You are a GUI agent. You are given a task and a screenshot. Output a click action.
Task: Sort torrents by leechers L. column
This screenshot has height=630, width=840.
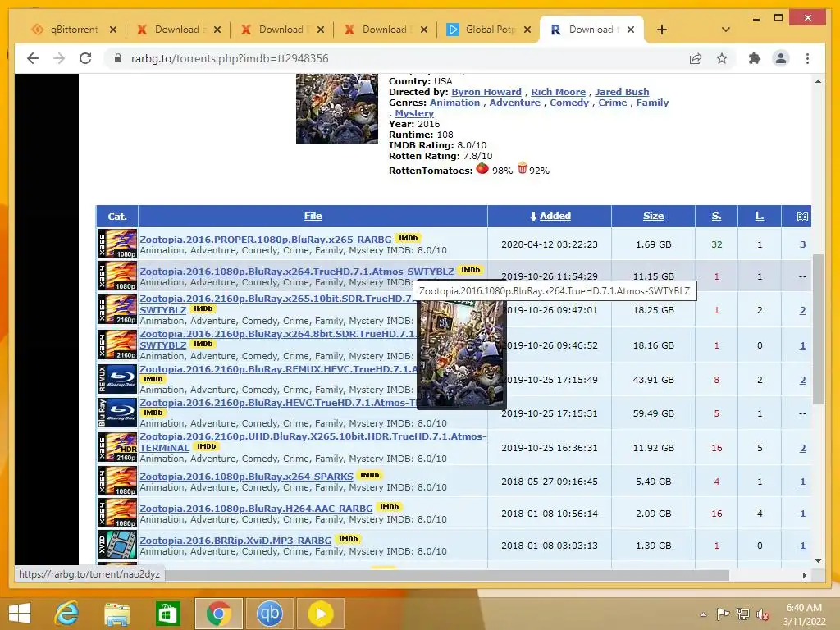(x=759, y=216)
